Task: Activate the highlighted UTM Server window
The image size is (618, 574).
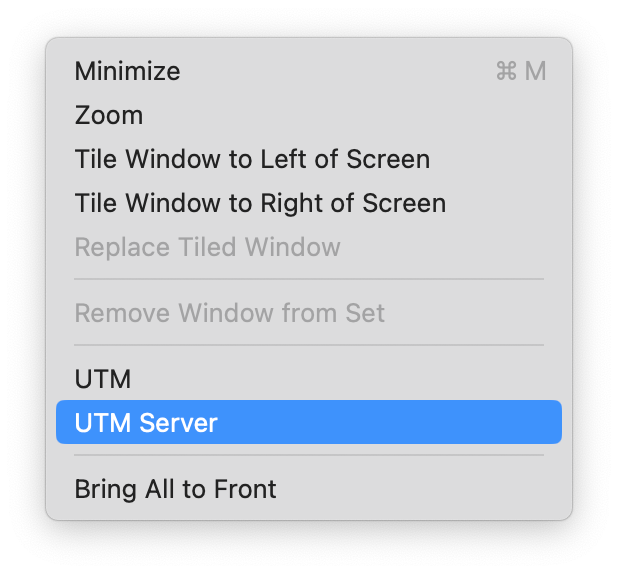Action: point(146,423)
